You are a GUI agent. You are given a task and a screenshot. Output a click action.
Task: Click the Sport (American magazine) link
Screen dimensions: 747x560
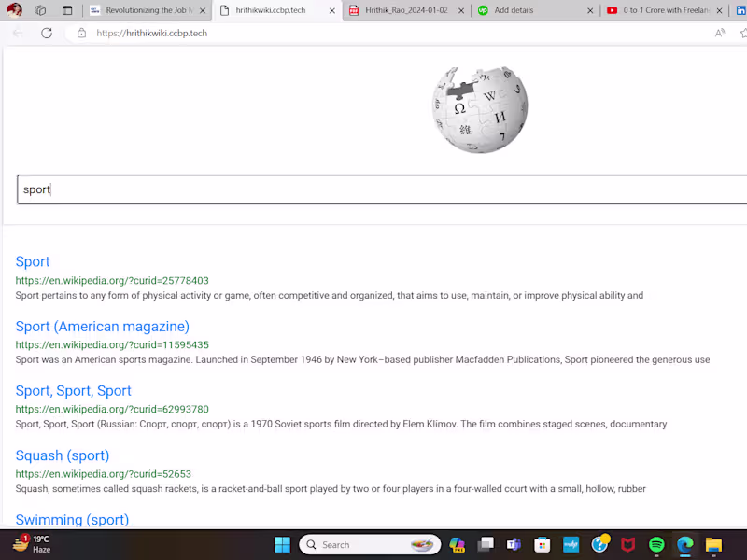click(103, 327)
